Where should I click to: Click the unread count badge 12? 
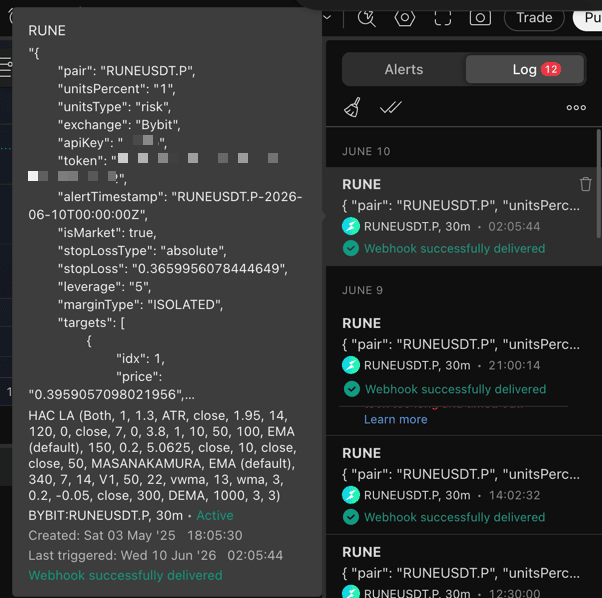(x=551, y=69)
